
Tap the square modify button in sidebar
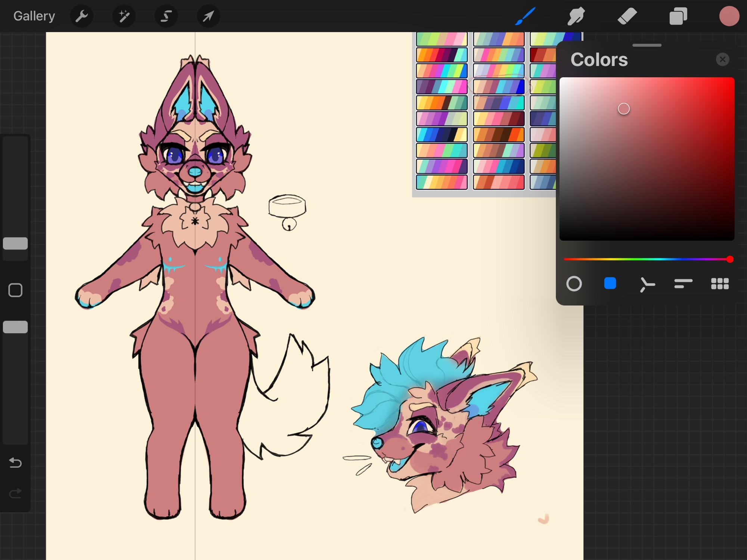pyautogui.click(x=15, y=290)
